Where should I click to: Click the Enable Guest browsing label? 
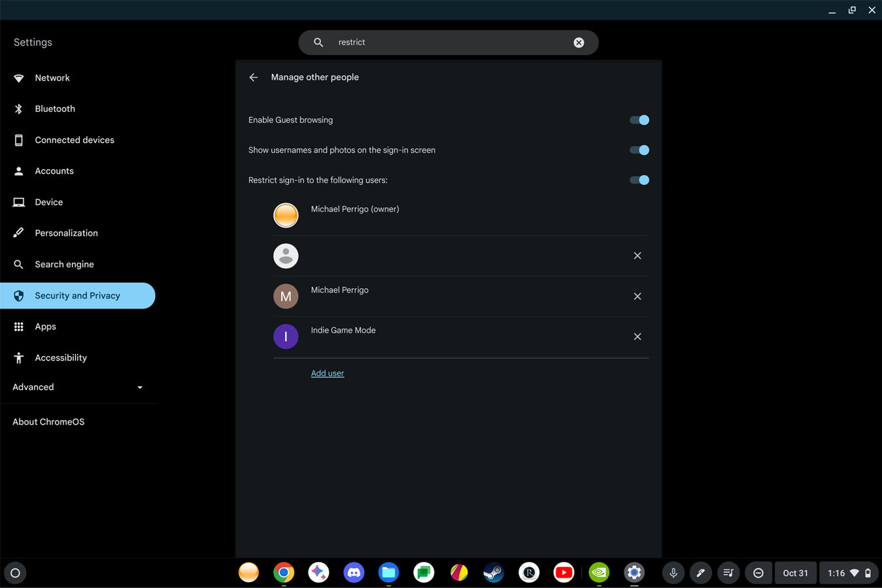coord(291,120)
